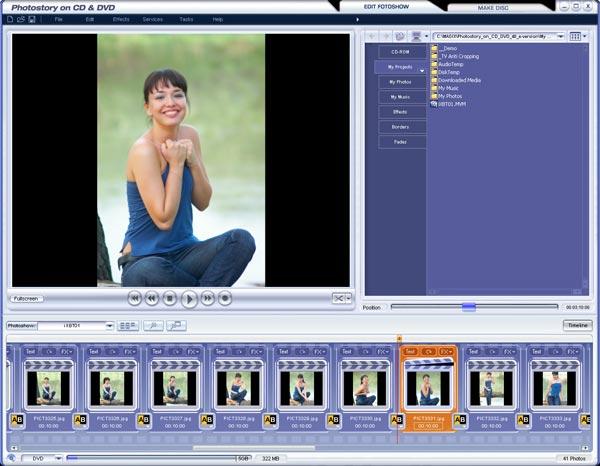600x466 pixels.
Task: Open the FX dropdown on the orange selected slide
Action: [x=445, y=351]
